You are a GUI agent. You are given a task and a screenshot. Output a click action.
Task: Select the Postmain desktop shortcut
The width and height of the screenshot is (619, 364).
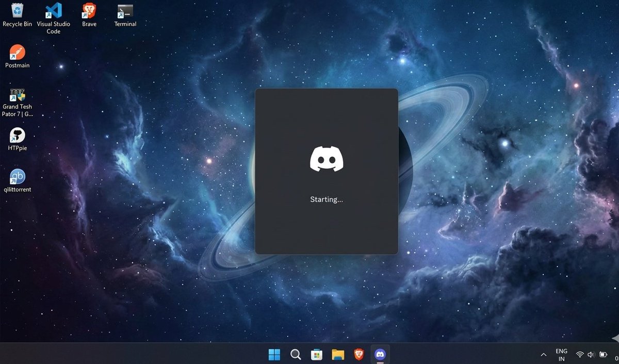tap(17, 56)
